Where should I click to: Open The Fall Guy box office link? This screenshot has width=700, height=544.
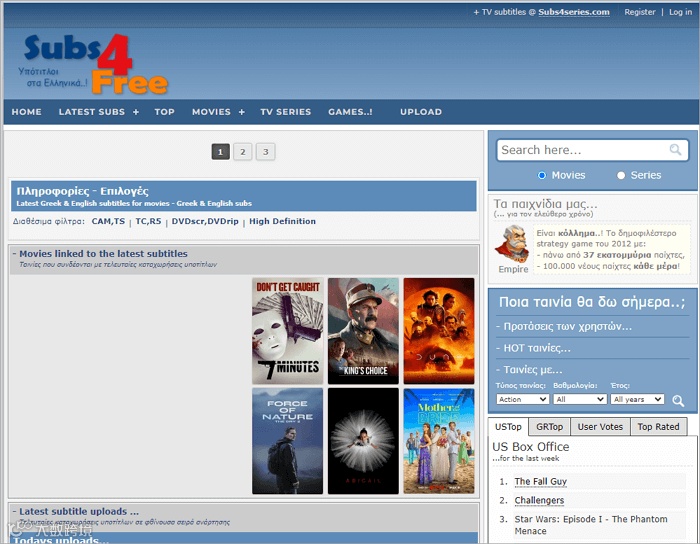click(540, 482)
